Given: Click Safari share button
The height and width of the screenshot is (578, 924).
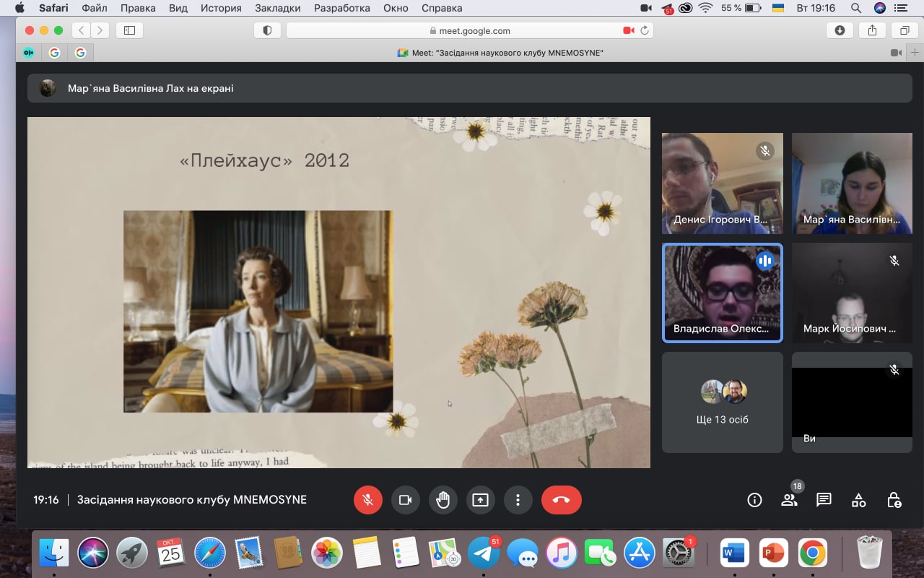Looking at the screenshot, I should tap(872, 30).
